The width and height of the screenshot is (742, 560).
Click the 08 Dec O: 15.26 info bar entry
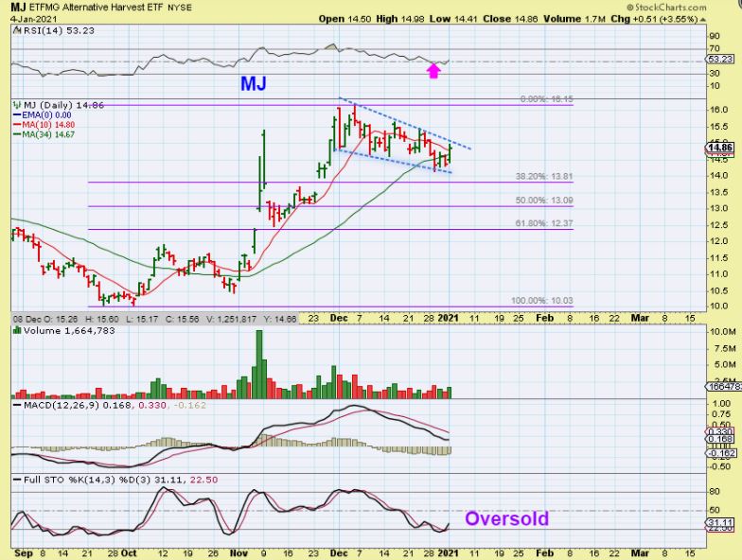[x=47, y=320]
